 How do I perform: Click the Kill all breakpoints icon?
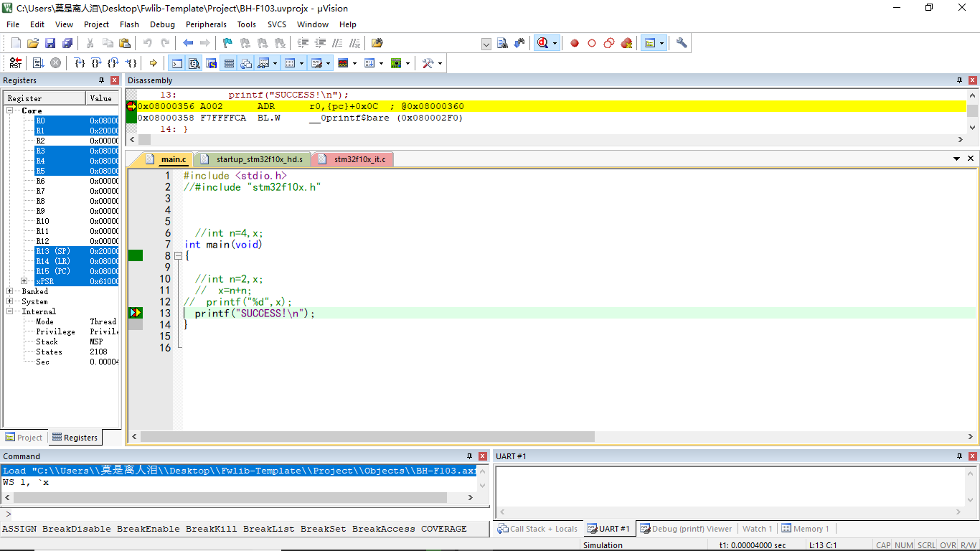pyautogui.click(x=626, y=43)
